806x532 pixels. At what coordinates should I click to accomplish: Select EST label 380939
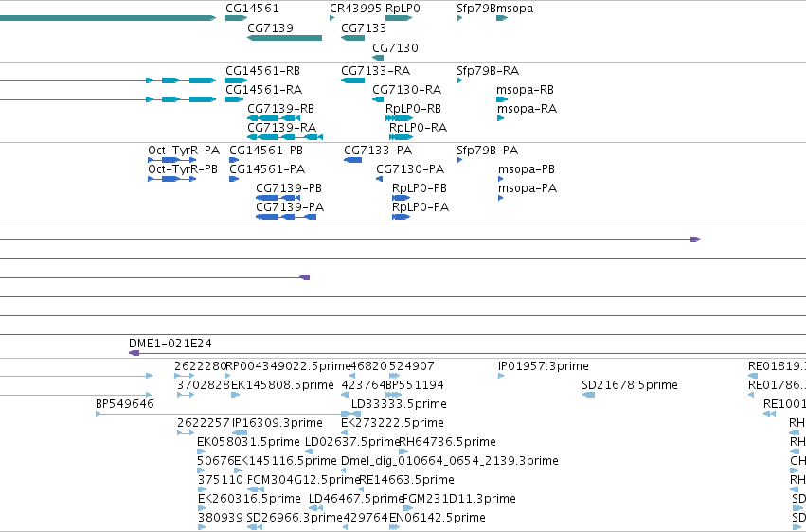point(221,518)
